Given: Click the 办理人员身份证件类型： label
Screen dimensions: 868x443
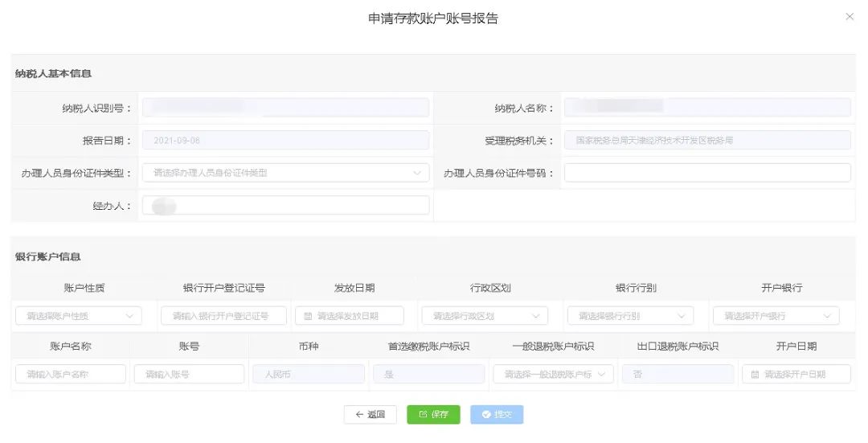Looking at the screenshot, I should (x=77, y=174).
